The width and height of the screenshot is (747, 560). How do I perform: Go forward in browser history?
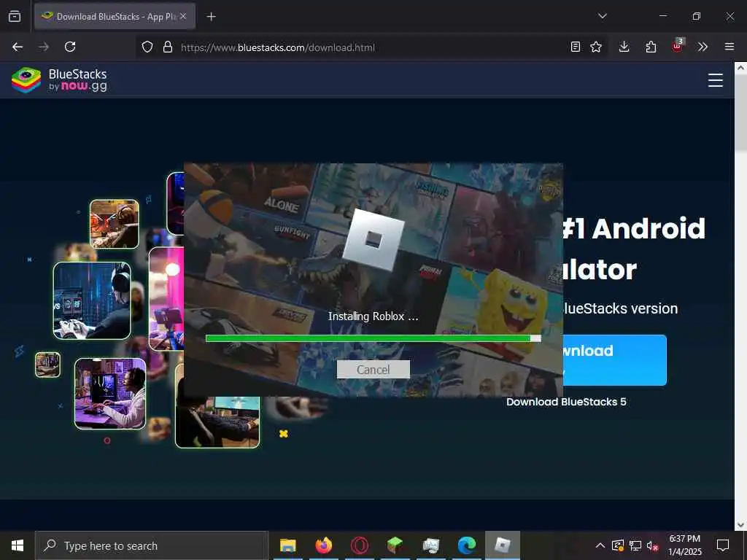44,47
